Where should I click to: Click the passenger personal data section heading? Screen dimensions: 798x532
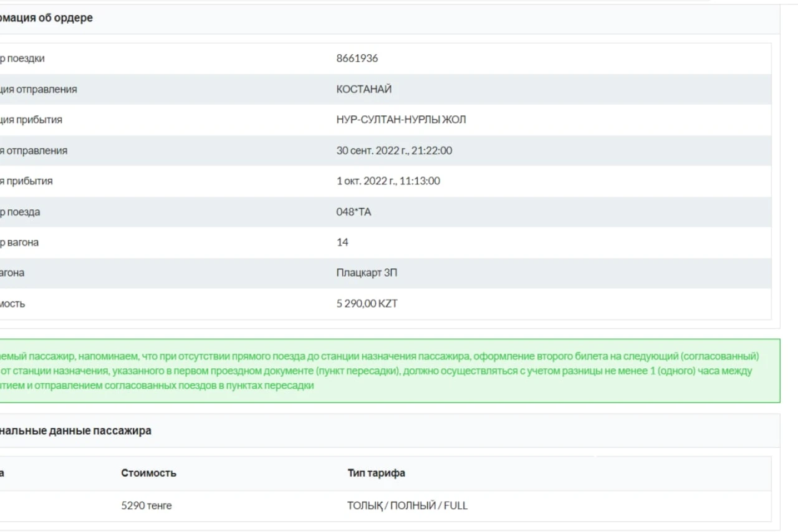pyautogui.click(x=75, y=430)
